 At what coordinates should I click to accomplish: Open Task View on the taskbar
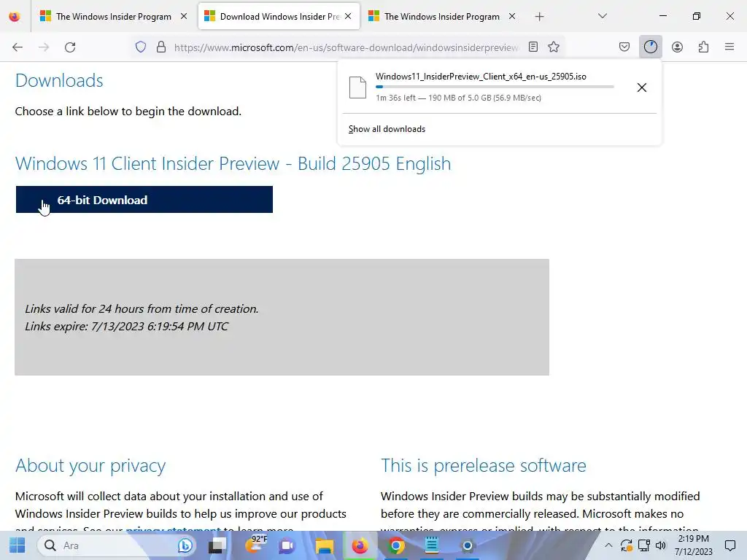[217, 545]
